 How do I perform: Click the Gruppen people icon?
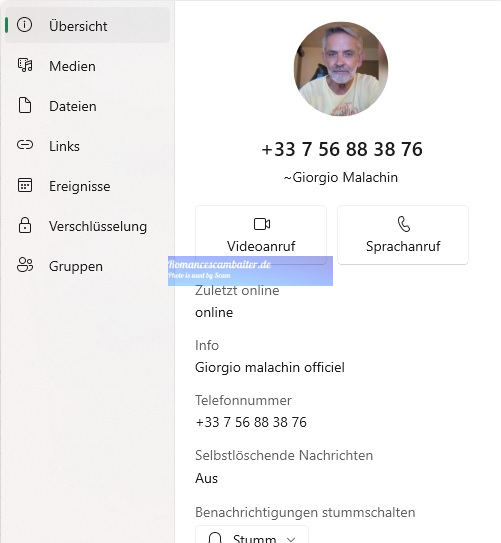coord(25,265)
